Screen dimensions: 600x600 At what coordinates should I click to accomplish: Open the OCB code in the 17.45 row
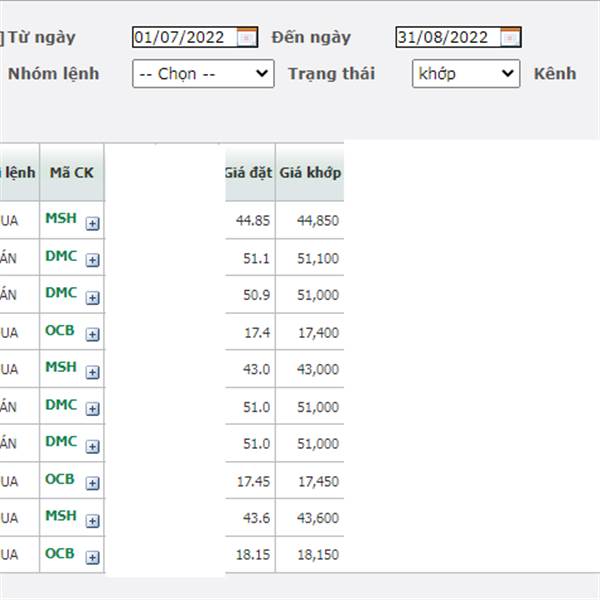(x=60, y=479)
